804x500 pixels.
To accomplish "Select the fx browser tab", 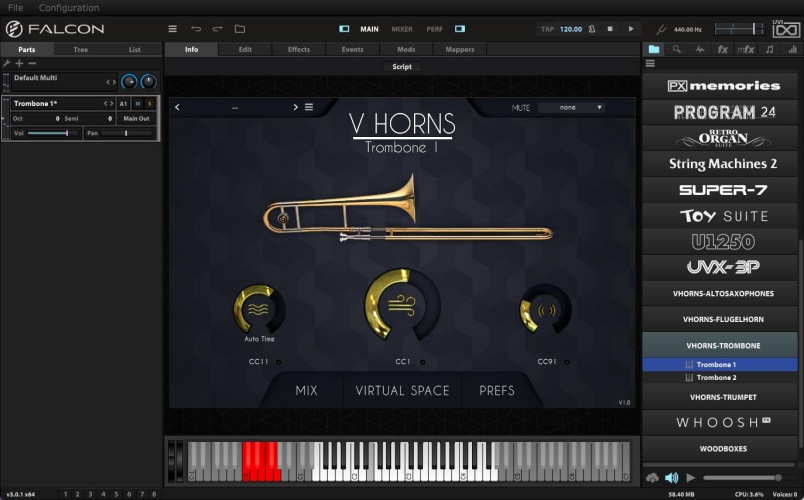I will pos(723,49).
